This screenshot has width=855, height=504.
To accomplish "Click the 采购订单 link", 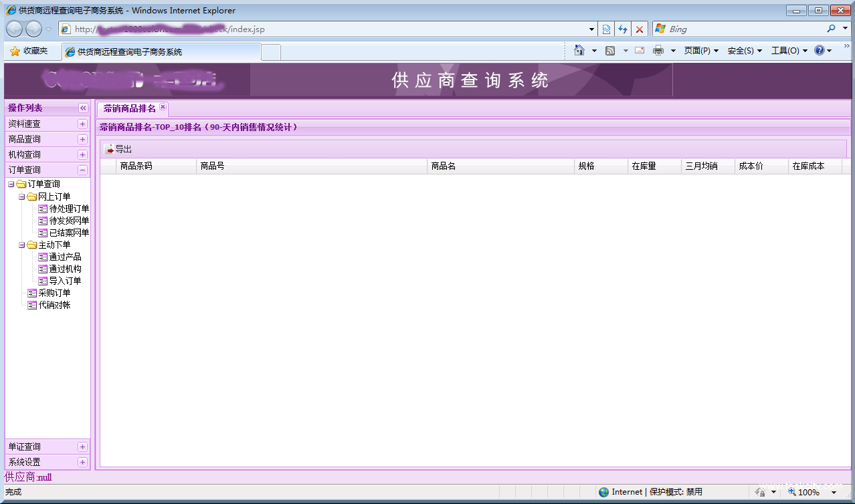I will 52,293.
